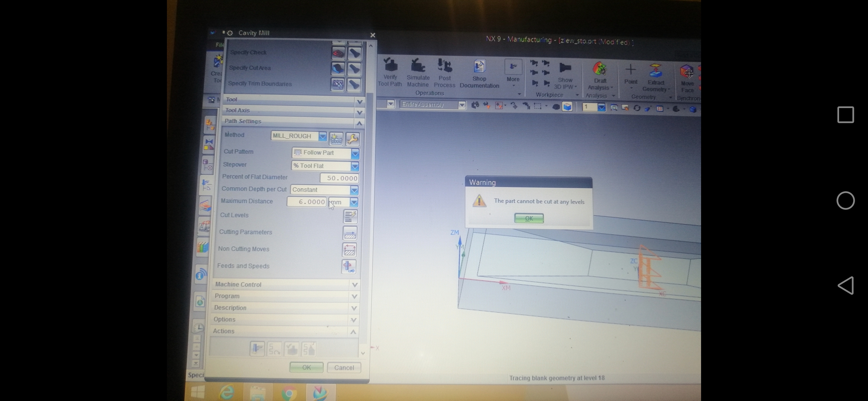Click the Specify Check display flashlight icon
Screen dimensions: 868x401
[x=355, y=53]
